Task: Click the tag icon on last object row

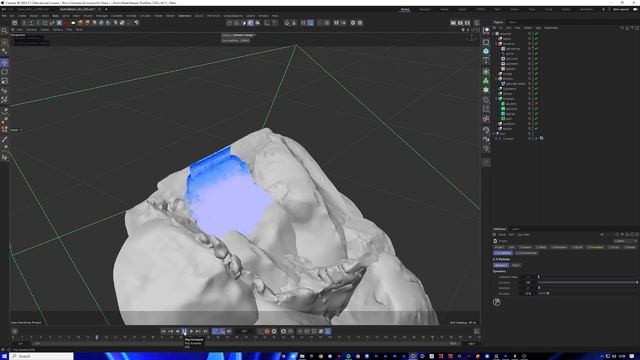Action: click(x=541, y=138)
